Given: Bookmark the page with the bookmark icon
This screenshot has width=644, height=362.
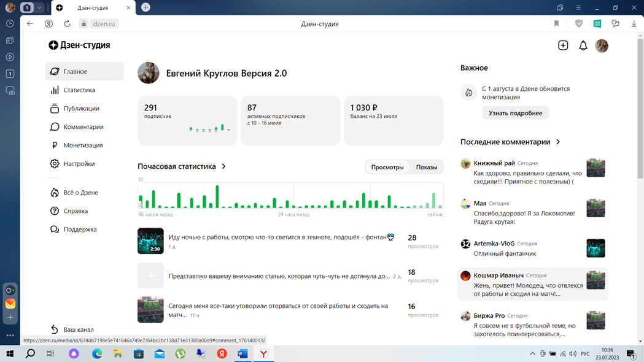Looking at the screenshot, I should [557, 24].
